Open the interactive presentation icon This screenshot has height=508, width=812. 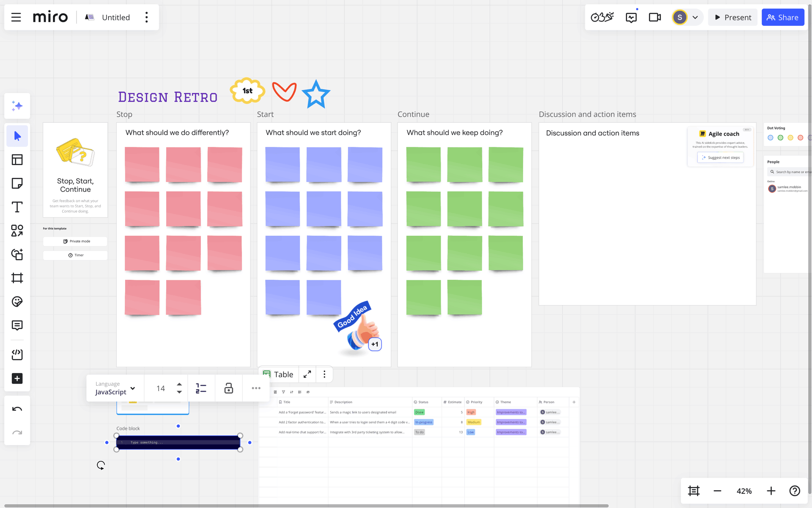pos(631,17)
